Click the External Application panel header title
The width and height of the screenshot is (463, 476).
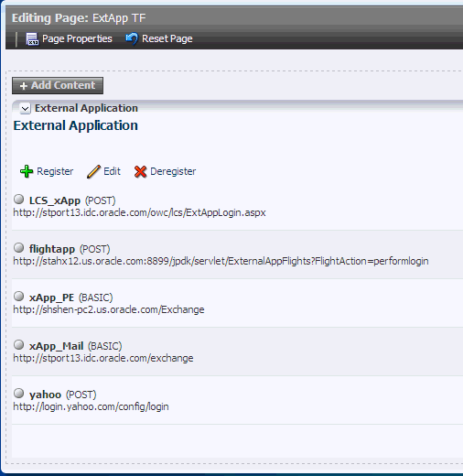coord(86,108)
